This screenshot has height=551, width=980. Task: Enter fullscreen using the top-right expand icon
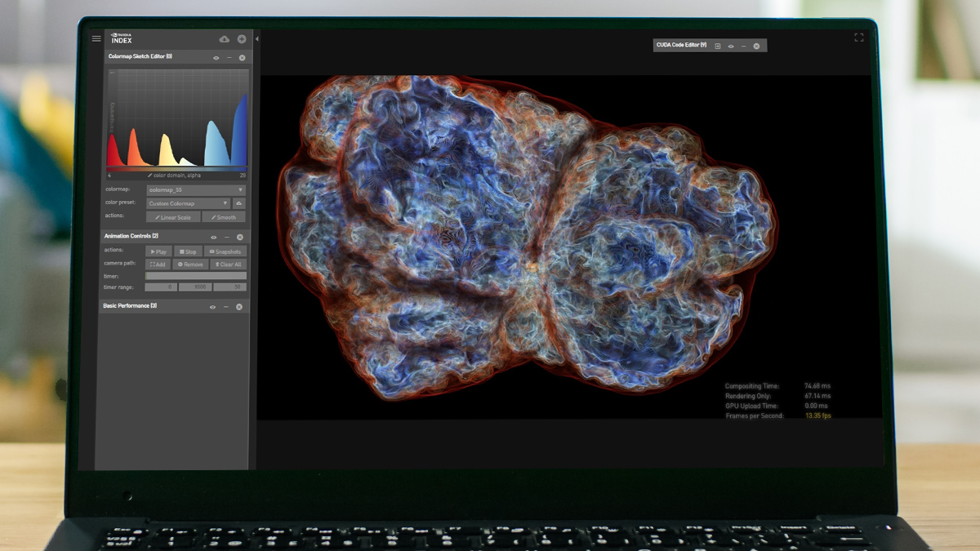pos(859,36)
